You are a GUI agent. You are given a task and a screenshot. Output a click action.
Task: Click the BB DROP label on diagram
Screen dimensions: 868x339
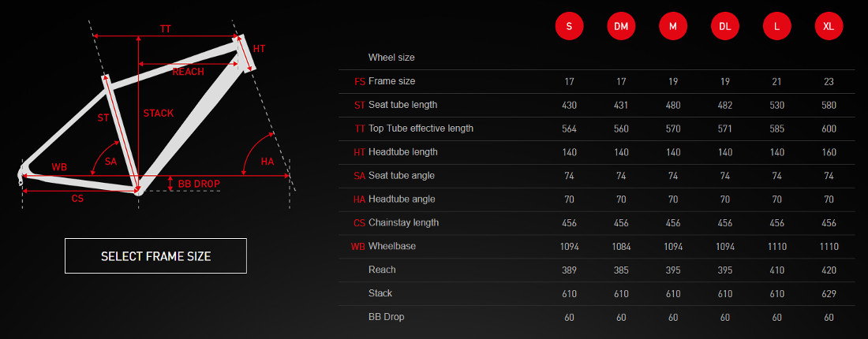[199, 184]
